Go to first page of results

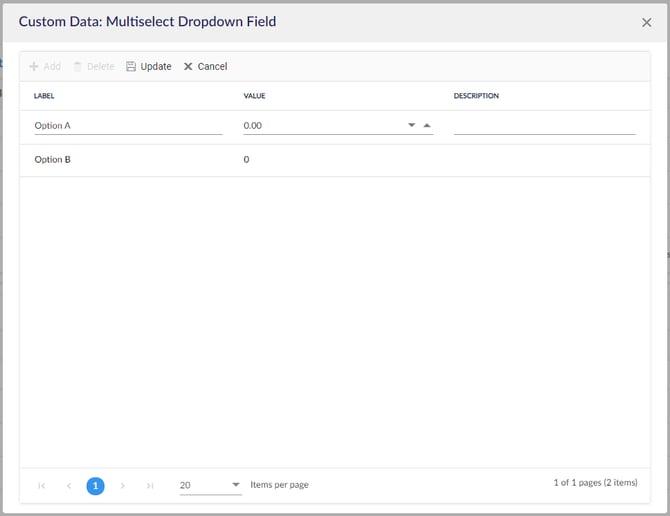coord(41,486)
